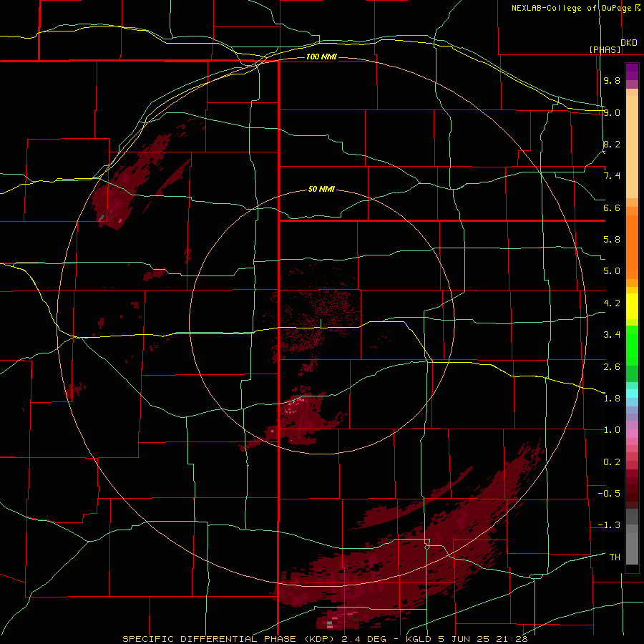
Task: Click the -1.3 scale value
Action: (609, 525)
